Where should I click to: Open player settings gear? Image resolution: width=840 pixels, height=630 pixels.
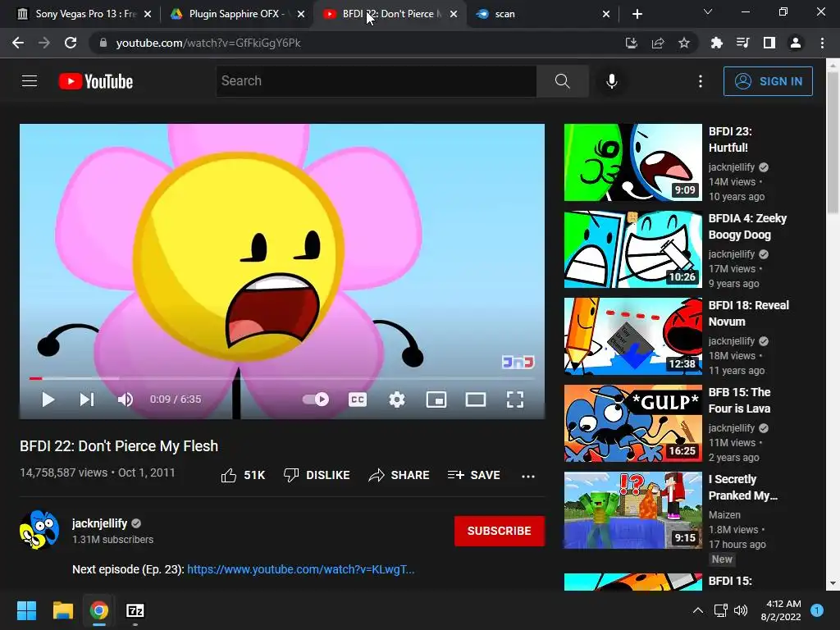pyautogui.click(x=397, y=399)
